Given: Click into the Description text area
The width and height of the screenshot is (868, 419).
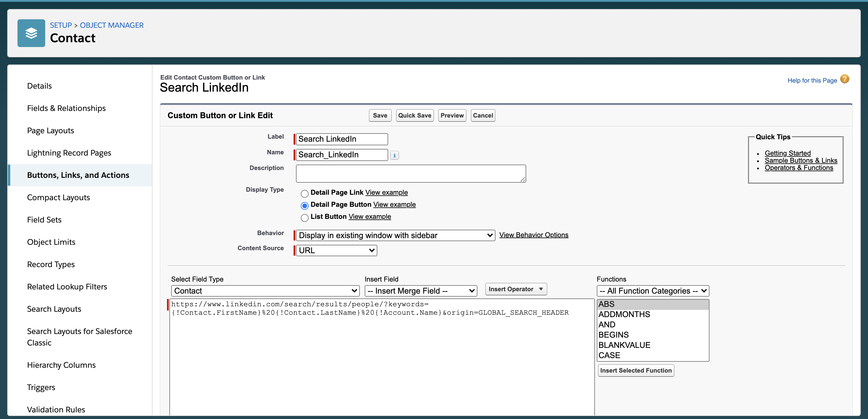Looking at the screenshot, I should point(411,174).
